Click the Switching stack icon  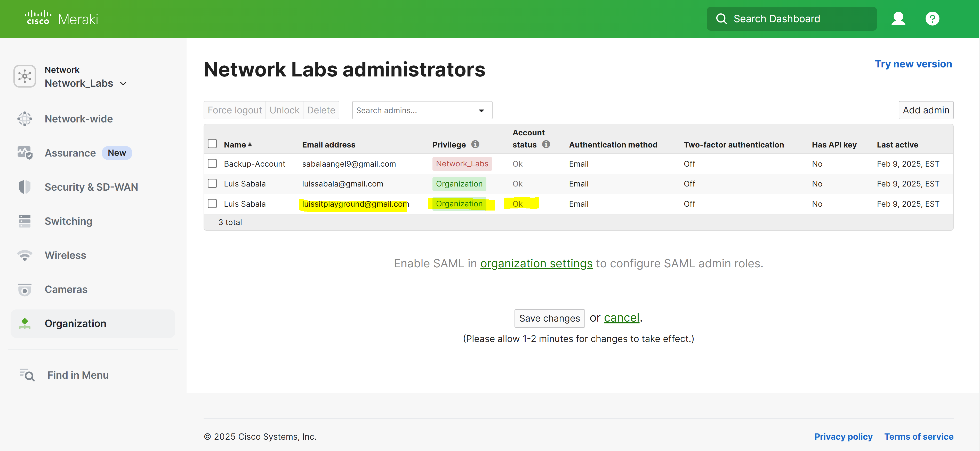coord(25,221)
